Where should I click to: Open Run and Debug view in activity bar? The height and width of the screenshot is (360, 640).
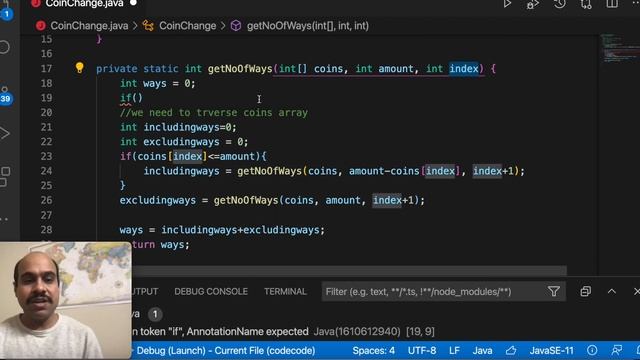(x=4, y=133)
